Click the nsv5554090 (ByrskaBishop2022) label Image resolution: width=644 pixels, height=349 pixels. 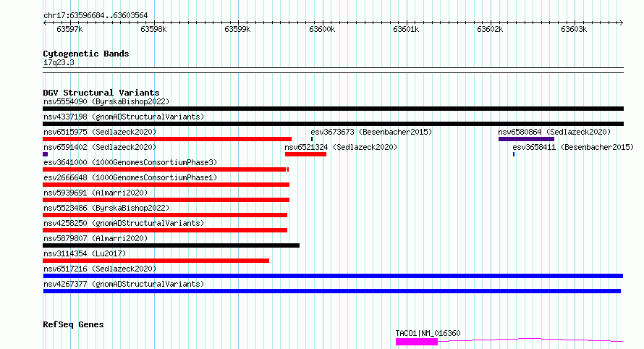(x=106, y=101)
